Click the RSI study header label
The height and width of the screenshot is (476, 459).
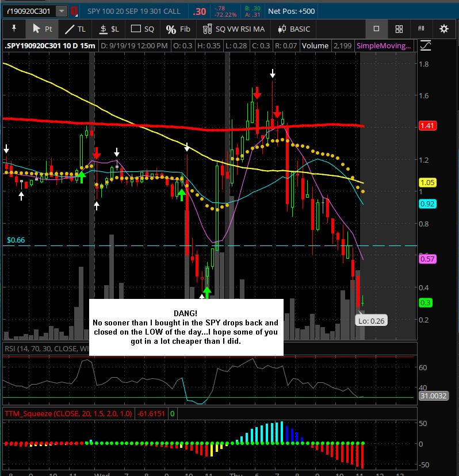(x=46, y=348)
